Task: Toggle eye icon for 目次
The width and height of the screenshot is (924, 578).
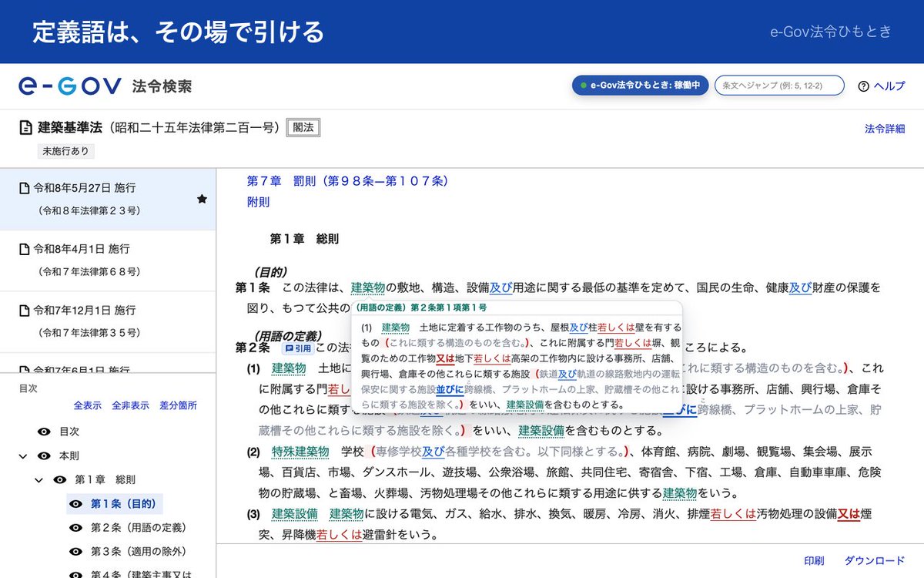Action: pyautogui.click(x=44, y=432)
